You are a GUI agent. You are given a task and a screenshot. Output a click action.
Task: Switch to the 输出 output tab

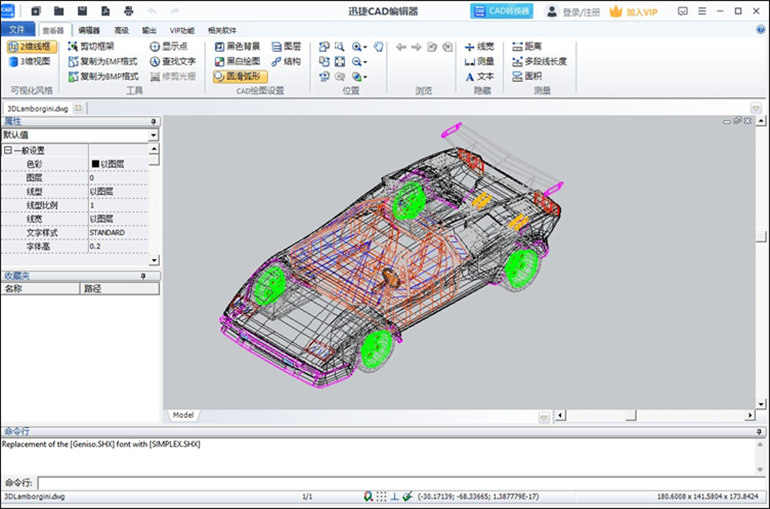(149, 30)
